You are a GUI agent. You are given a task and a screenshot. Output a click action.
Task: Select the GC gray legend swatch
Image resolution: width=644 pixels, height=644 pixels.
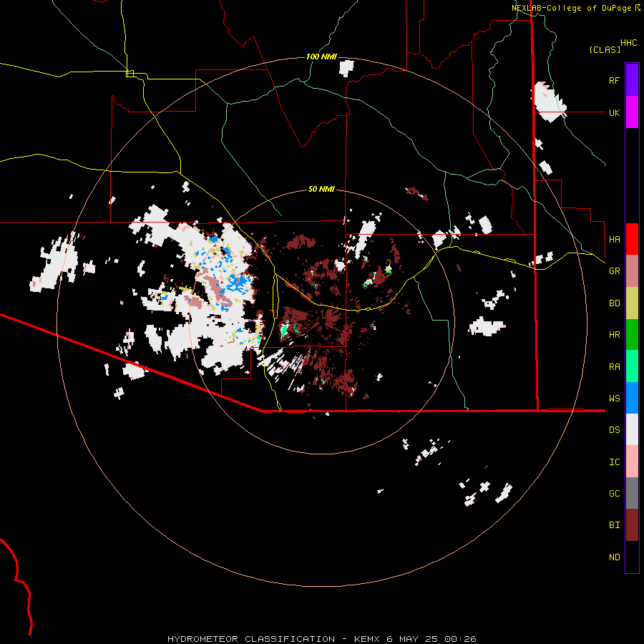[x=632, y=493]
